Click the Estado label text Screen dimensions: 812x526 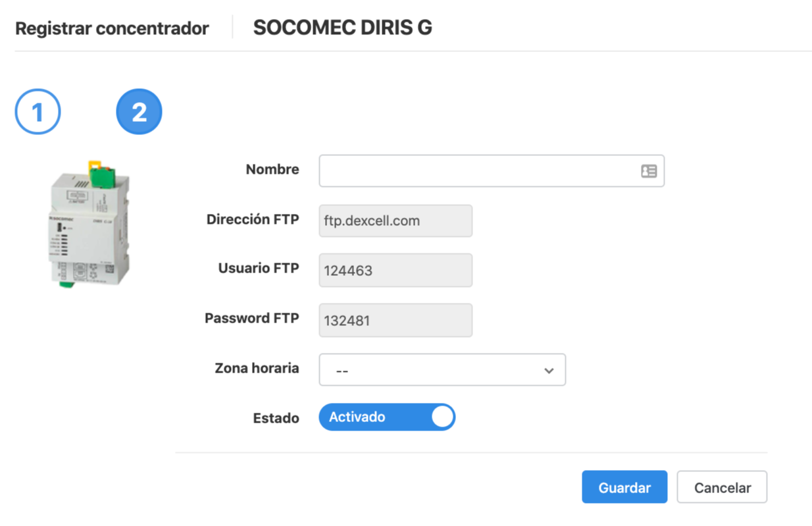tap(276, 418)
